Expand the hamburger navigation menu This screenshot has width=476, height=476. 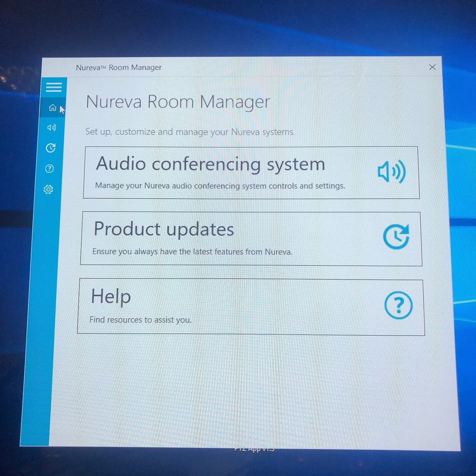pyautogui.click(x=54, y=87)
